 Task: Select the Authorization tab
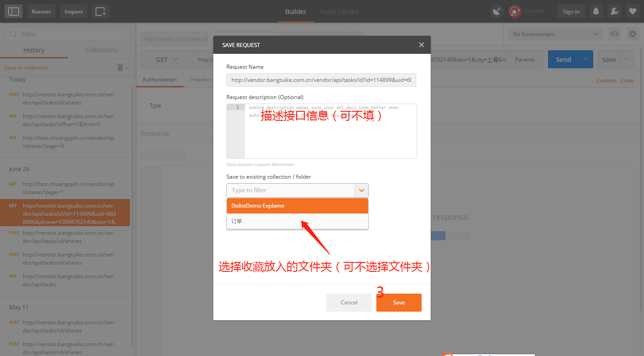tap(160, 80)
